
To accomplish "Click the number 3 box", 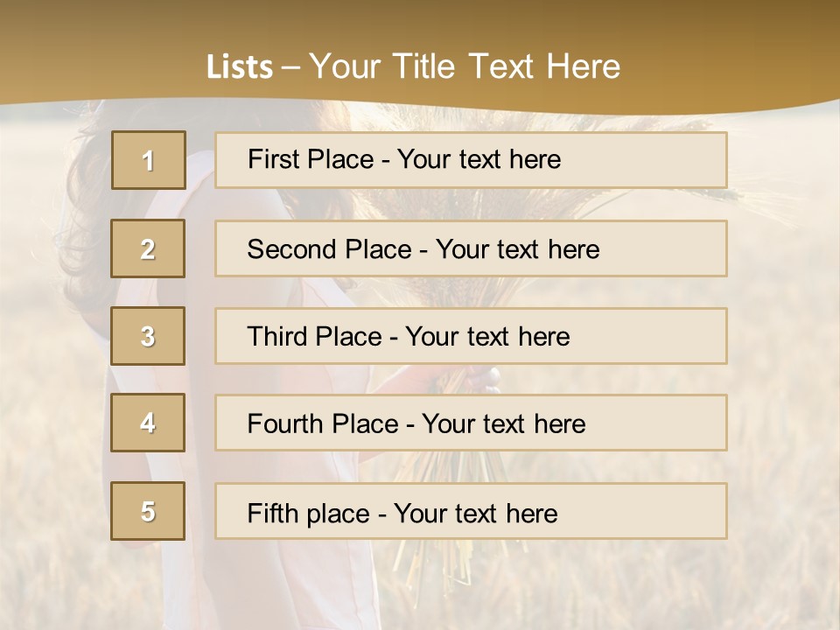I will tap(148, 336).
